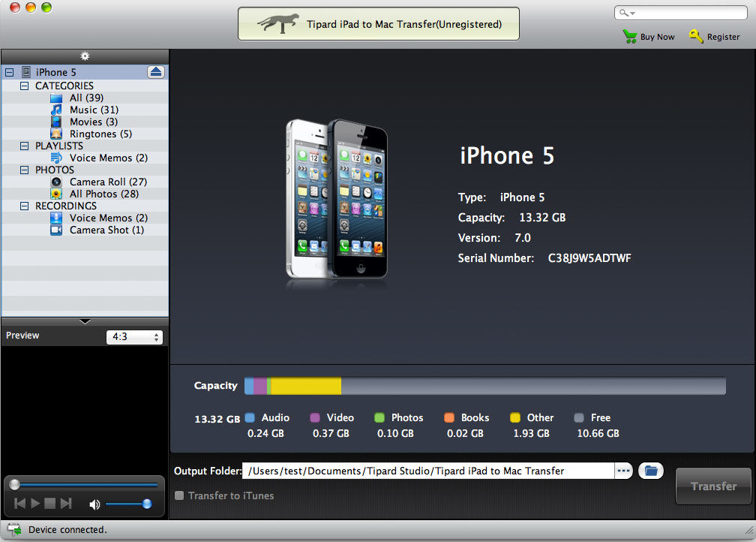Mute the preview speaker icon
Image resolution: width=756 pixels, height=542 pixels.
[x=94, y=504]
